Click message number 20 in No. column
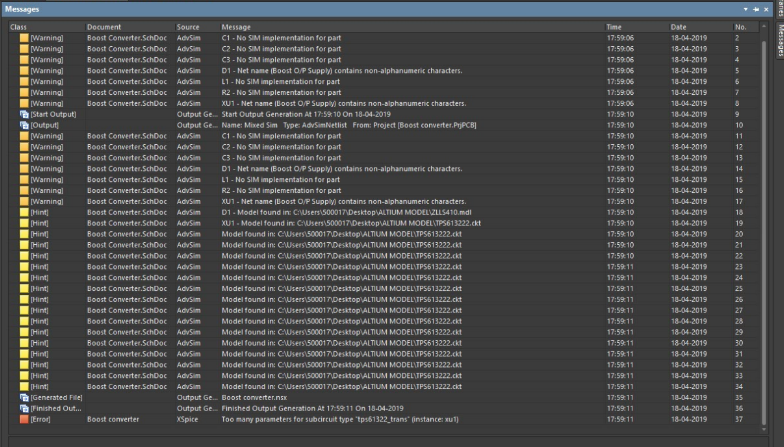The width and height of the screenshot is (784, 447). point(739,234)
